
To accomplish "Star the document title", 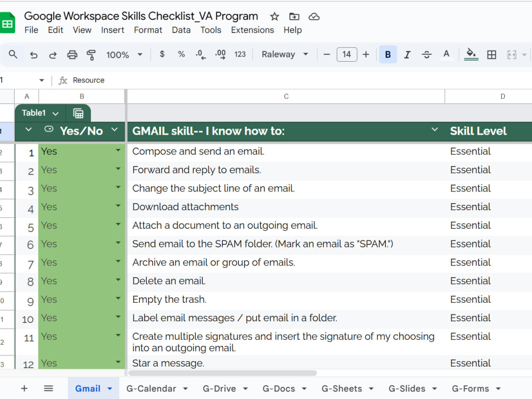I will point(275,16).
